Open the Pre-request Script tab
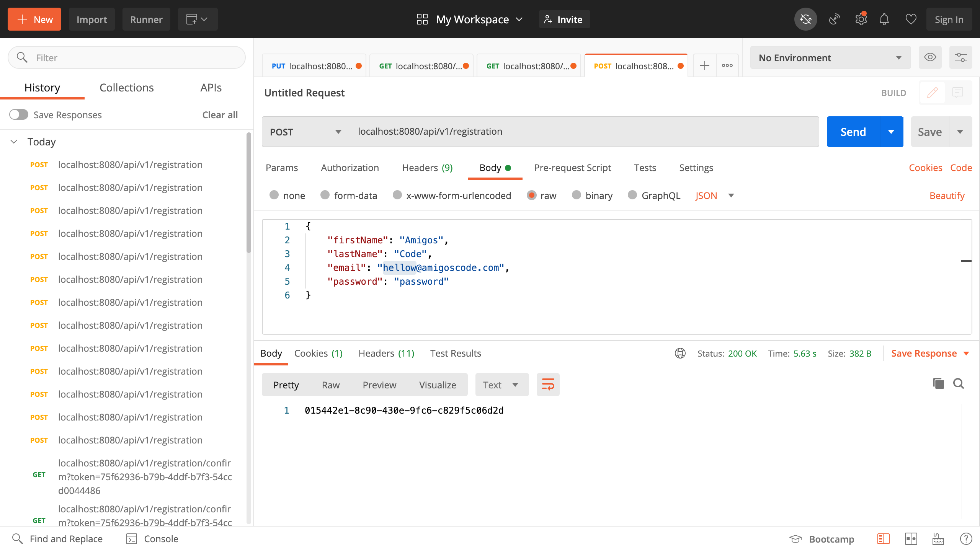The width and height of the screenshot is (980, 551). click(x=572, y=168)
